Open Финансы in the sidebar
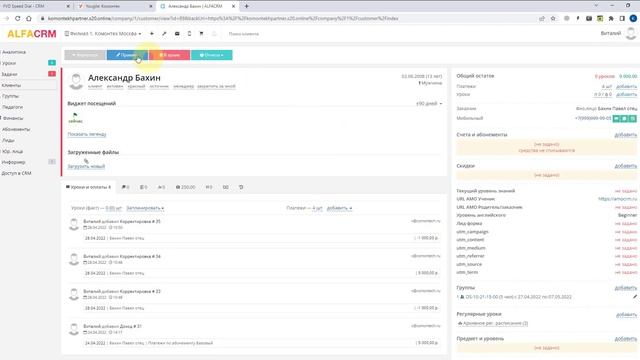The image size is (640, 360). 13,118
